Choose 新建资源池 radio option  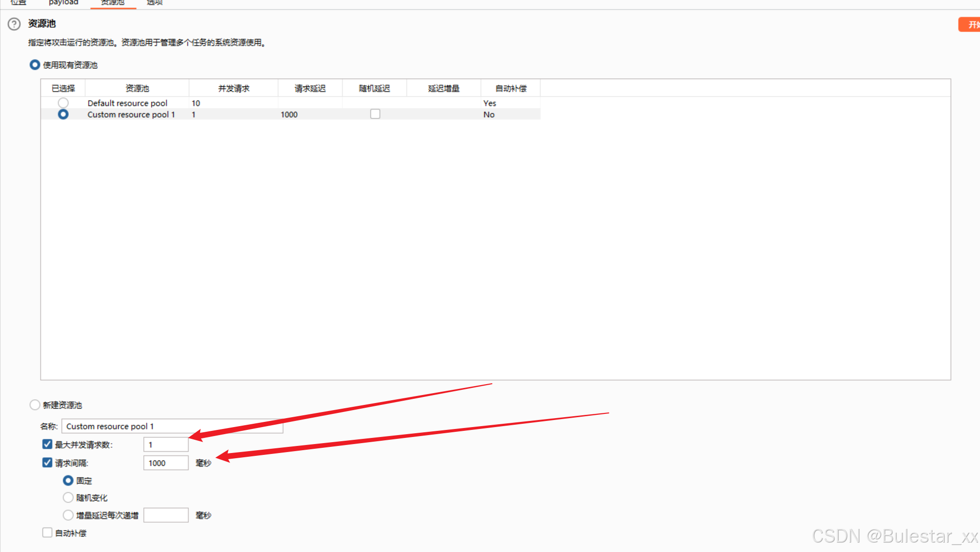point(35,405)
